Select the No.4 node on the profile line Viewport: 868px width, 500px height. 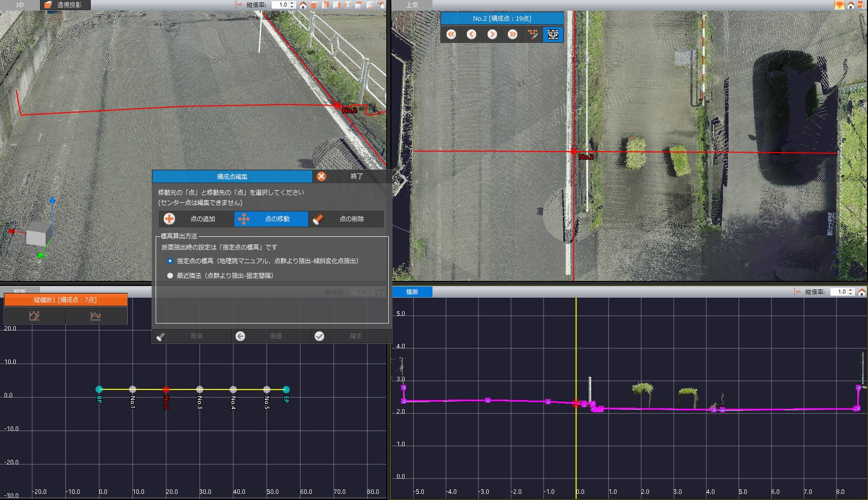(x=233, y=389)
